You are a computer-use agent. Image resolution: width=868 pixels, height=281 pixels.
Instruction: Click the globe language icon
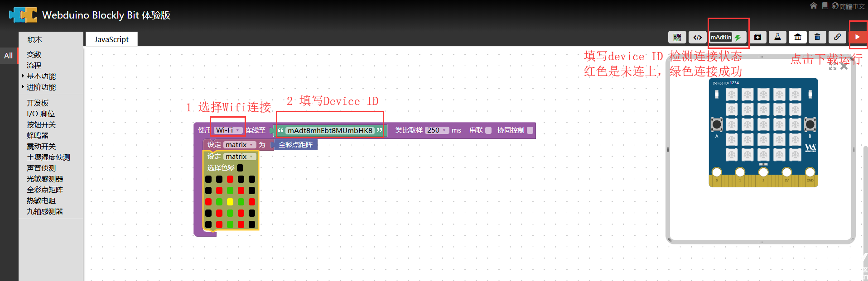tap(835, 6)
